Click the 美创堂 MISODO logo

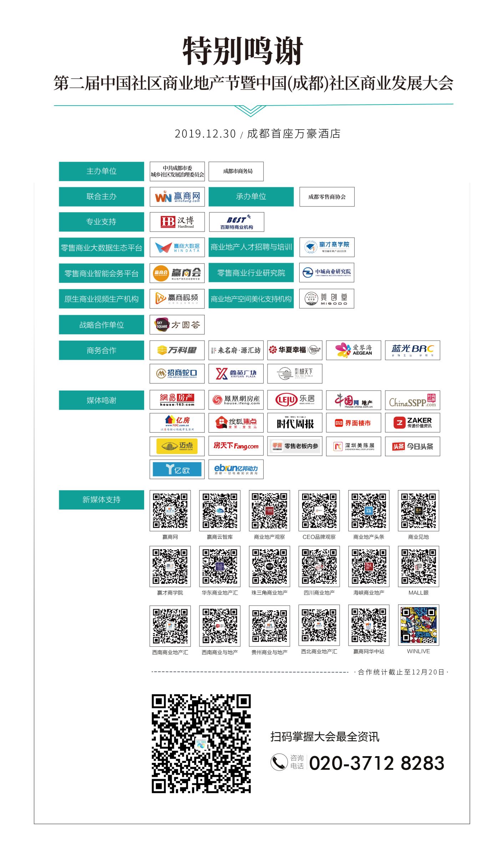[327, 299]
